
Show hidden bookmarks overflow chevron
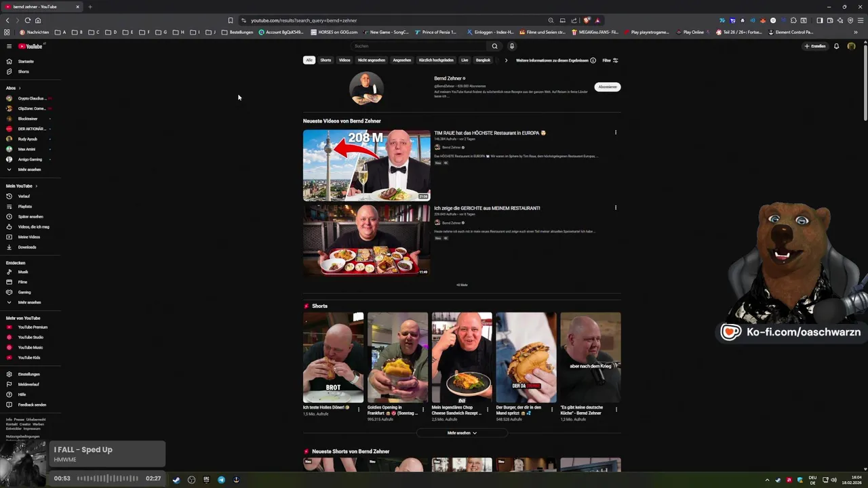(856, 32)
